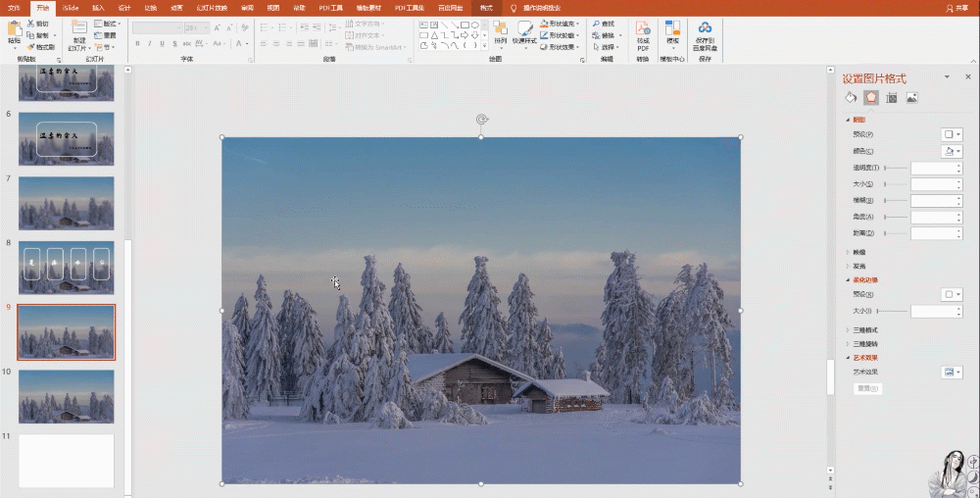The image size is (980, 498).
Task: Switch to the PDF工具 tab
Action: [330, 8]
